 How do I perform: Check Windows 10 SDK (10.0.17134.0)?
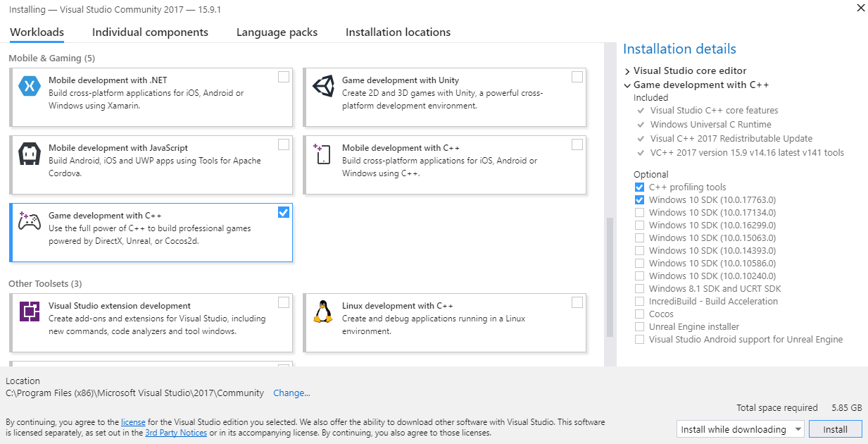point(639,213)
